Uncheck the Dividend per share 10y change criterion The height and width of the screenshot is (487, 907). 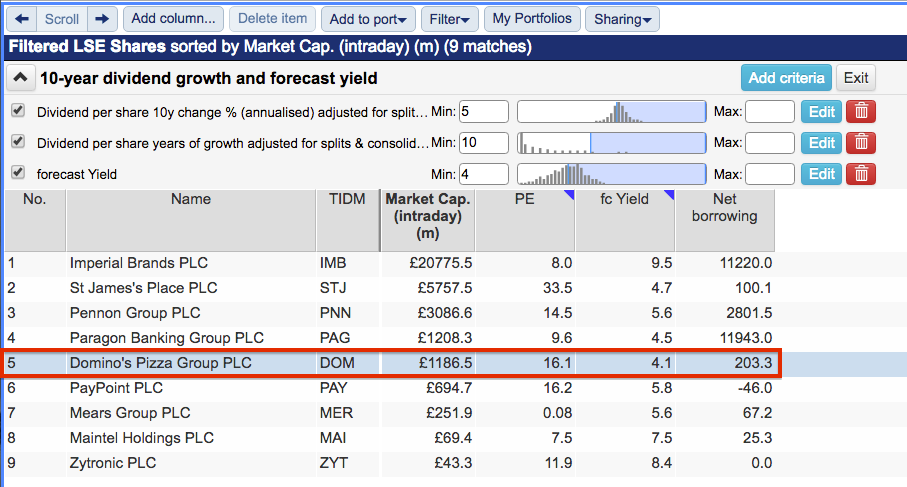18,110
